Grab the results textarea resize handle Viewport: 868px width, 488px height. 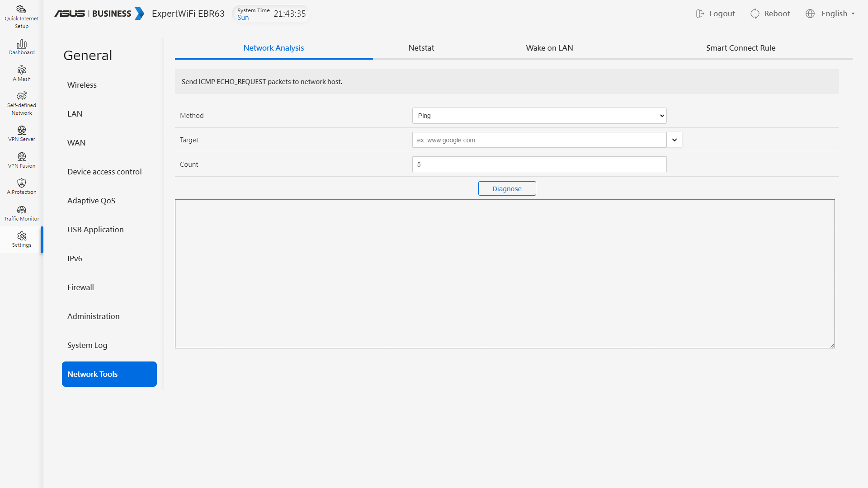click(x=832, y=346)
